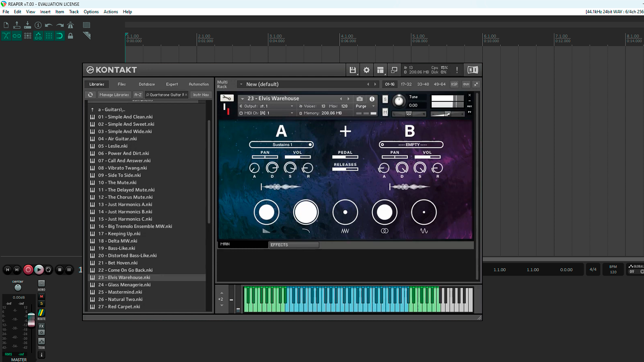The height and width of the screenshot is (362, 644).
Task: Open Kontakt workspace layout icon
Action: click(x=380, y=70)
